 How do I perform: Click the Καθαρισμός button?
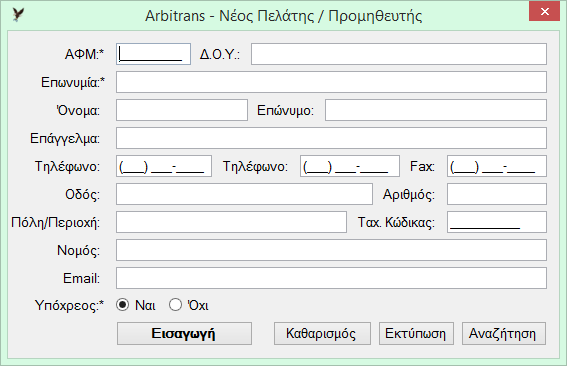click(x=322, y=333)
